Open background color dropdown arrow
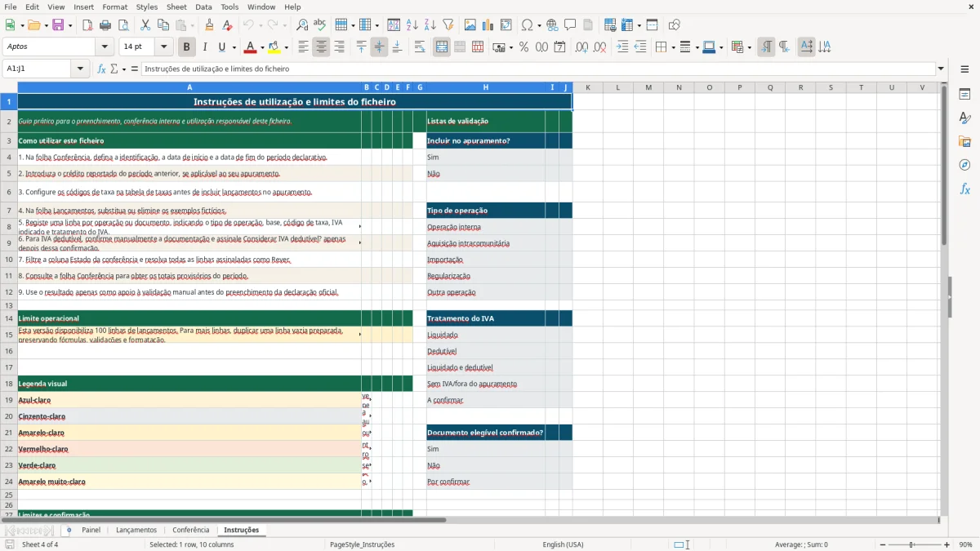 [x=286, y=47]
